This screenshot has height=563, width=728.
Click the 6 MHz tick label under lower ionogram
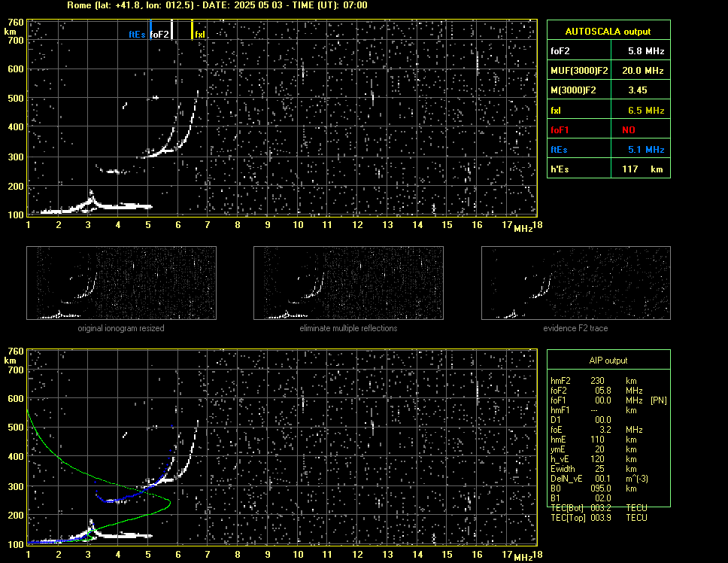[177, 554]
